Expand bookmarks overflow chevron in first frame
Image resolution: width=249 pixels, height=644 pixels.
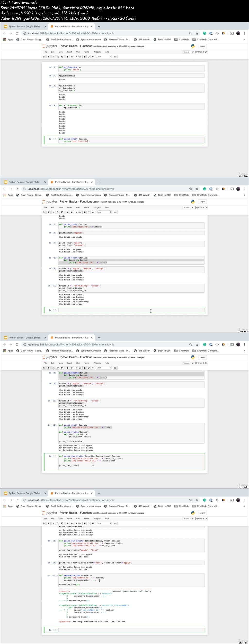244,39
